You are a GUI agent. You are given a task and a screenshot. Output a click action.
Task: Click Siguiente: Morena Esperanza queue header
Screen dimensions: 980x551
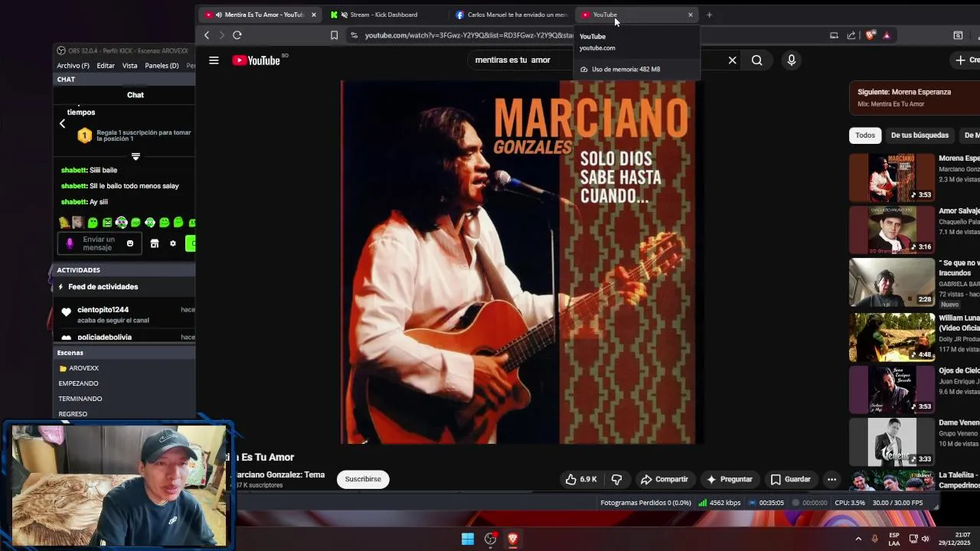pos(914,97)
